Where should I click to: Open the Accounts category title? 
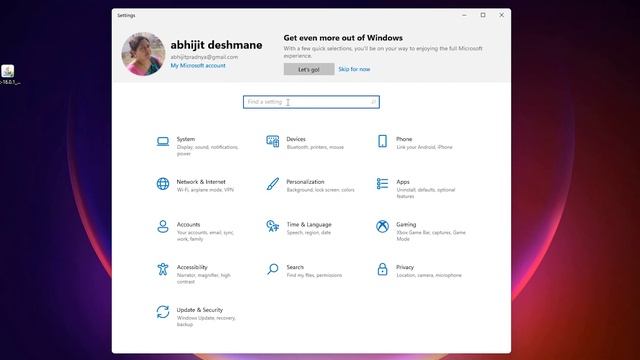pos(189,224)
